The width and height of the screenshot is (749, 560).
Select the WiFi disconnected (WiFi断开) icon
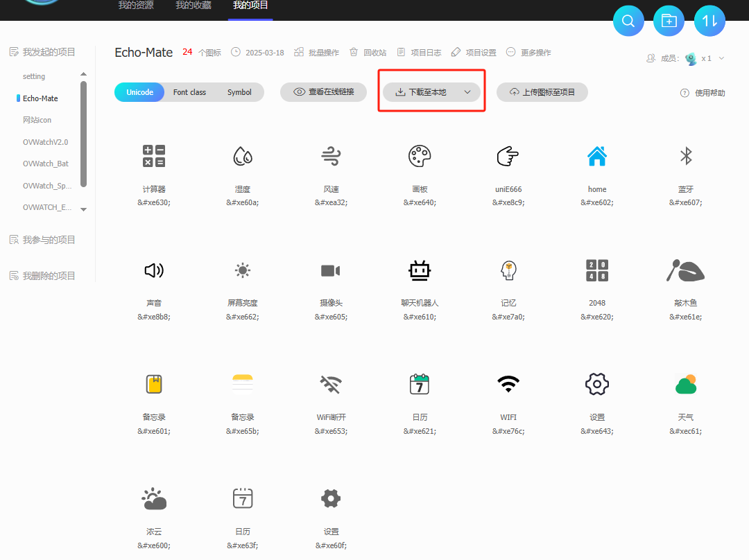click(x=331, y=384)
